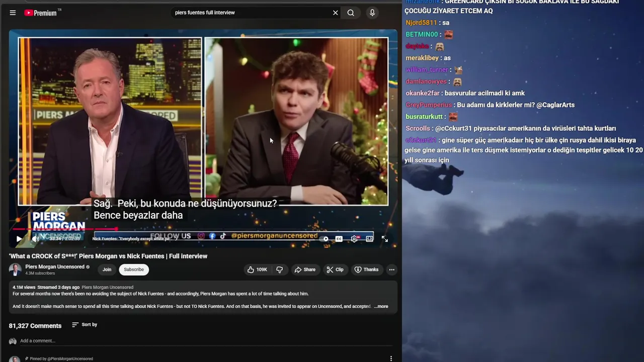
Task: Start voice search with microphone icon
Action: click(x=372, y=13)
